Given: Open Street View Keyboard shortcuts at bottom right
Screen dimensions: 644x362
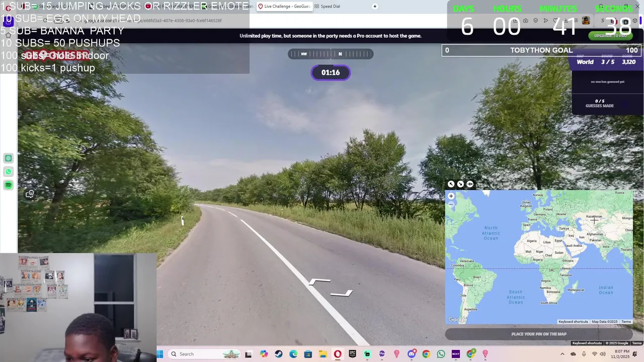Looking at the screenshot, I should pos(587,343).
